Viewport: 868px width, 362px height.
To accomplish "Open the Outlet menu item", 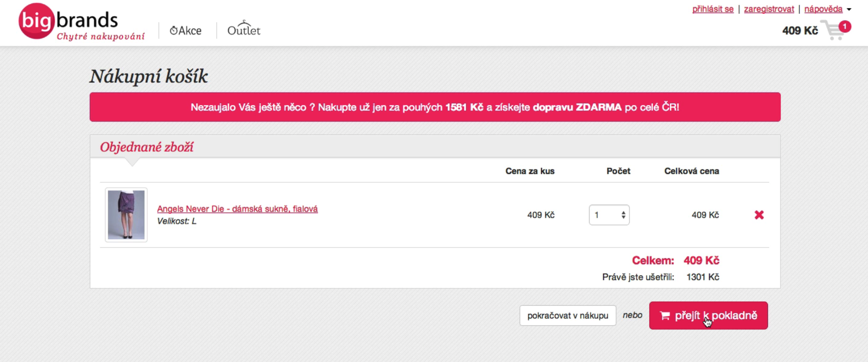I will coord(244,29).
